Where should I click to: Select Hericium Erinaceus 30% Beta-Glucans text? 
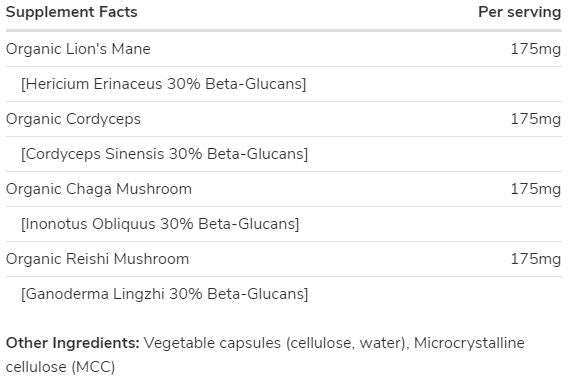click(164, 84)
